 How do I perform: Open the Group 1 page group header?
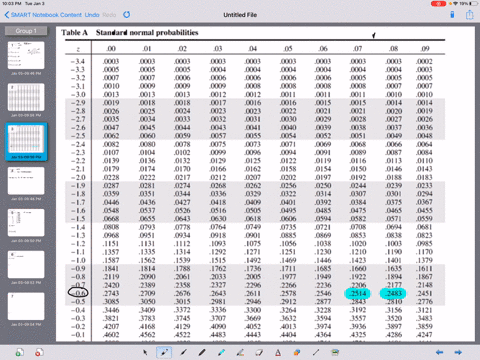point(26,31)
